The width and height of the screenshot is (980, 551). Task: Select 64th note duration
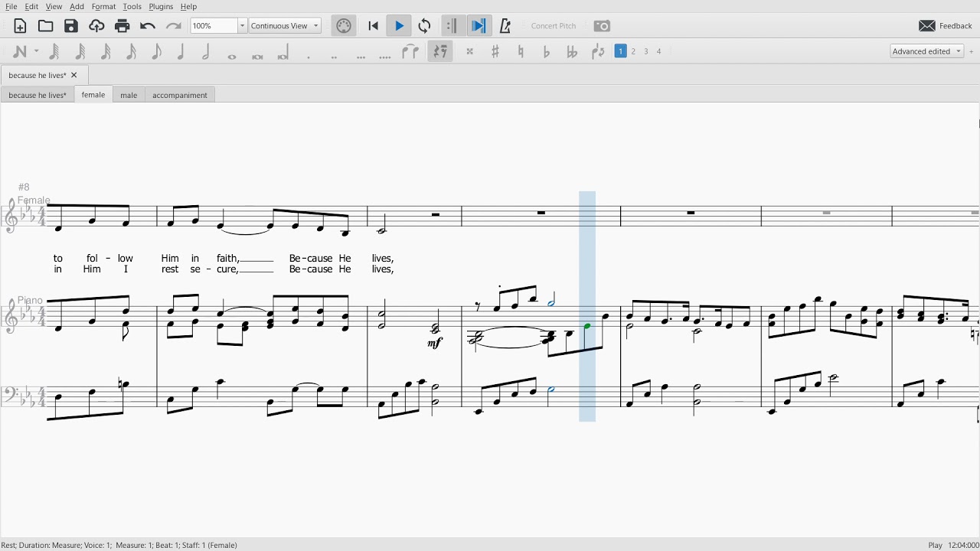click(80, 51)
